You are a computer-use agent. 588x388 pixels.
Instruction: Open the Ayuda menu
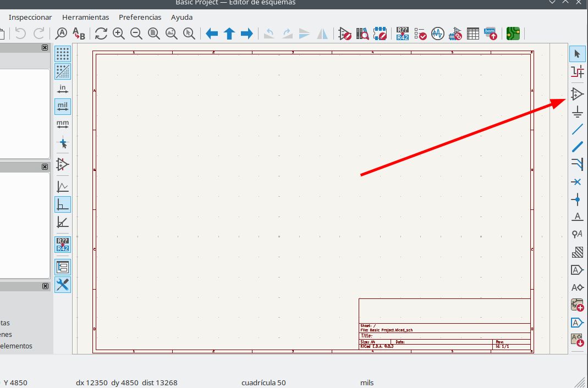[x=182, y=17]
